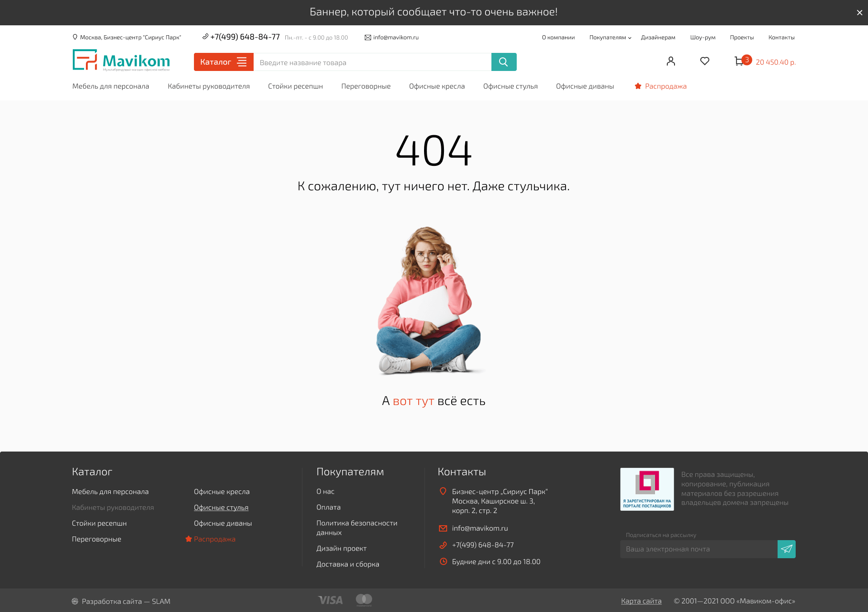
Task: Click the magnifier search button
Action: pos(504,62)
